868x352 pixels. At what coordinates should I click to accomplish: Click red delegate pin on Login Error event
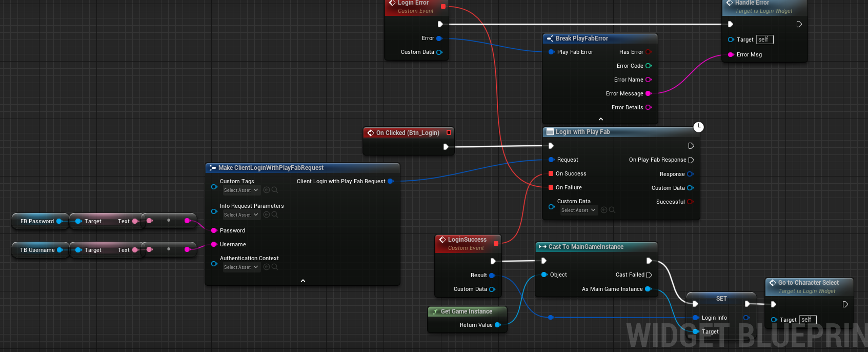pos(443,7)
